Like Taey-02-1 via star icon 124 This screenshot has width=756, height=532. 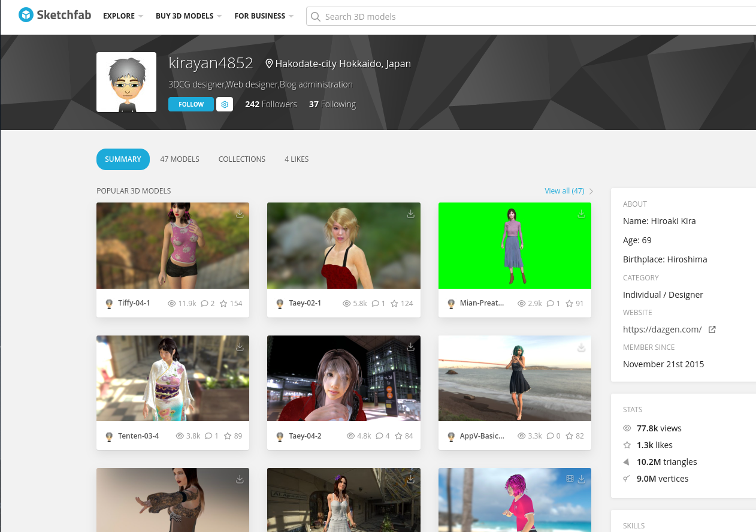(394, 304)
